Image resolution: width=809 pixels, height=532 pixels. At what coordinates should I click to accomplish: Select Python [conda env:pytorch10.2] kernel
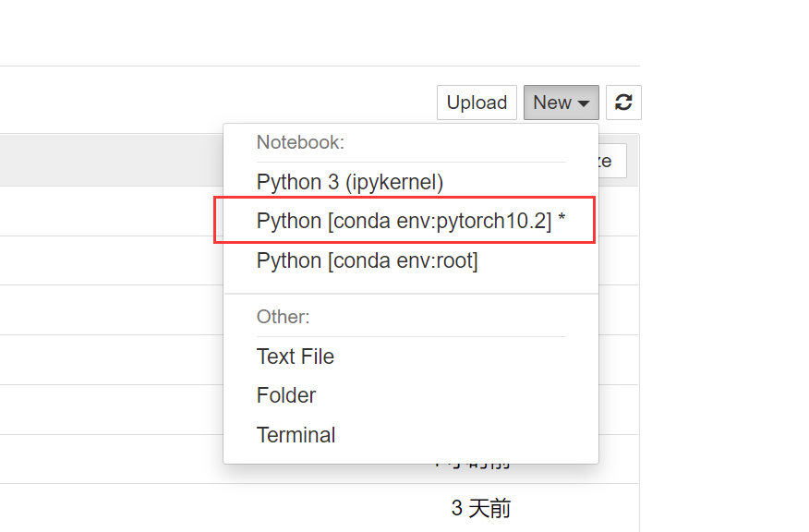(x=404, y=221)
